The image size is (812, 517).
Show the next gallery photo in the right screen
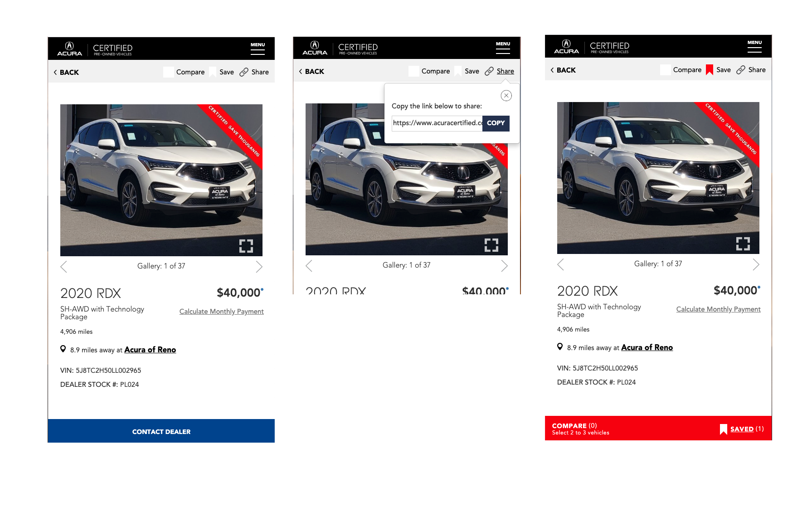[756, 264]
